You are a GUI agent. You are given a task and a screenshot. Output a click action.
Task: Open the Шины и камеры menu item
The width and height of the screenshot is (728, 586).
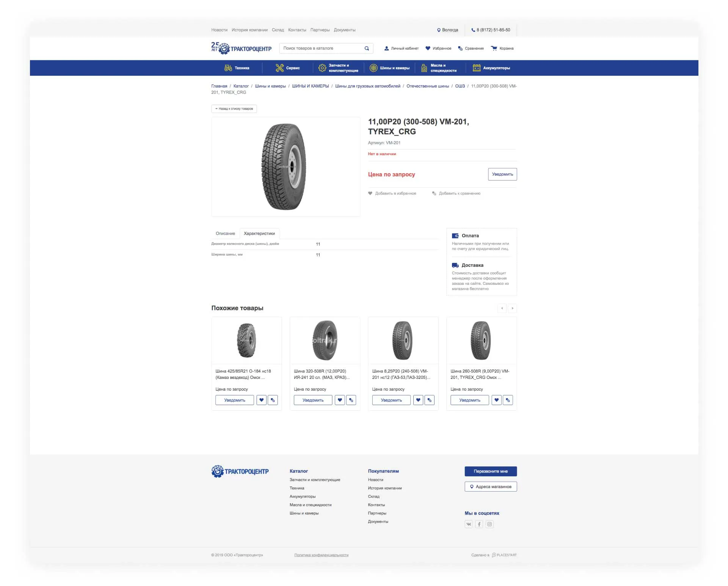point(390,68)
